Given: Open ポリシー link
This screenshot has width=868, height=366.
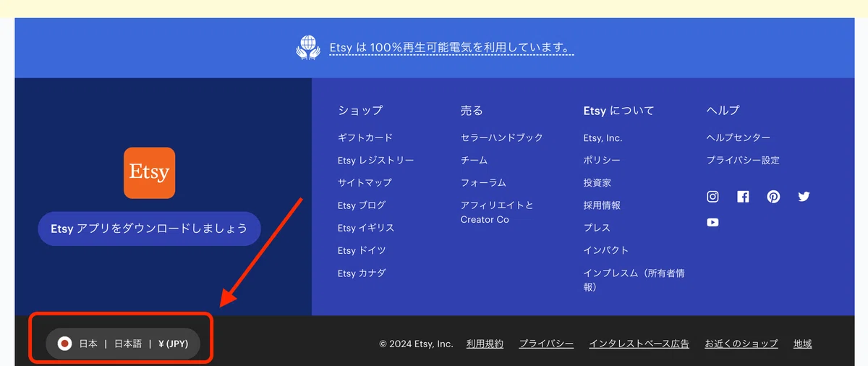Looking at the screenshot, I should click(x=602, y=160).
